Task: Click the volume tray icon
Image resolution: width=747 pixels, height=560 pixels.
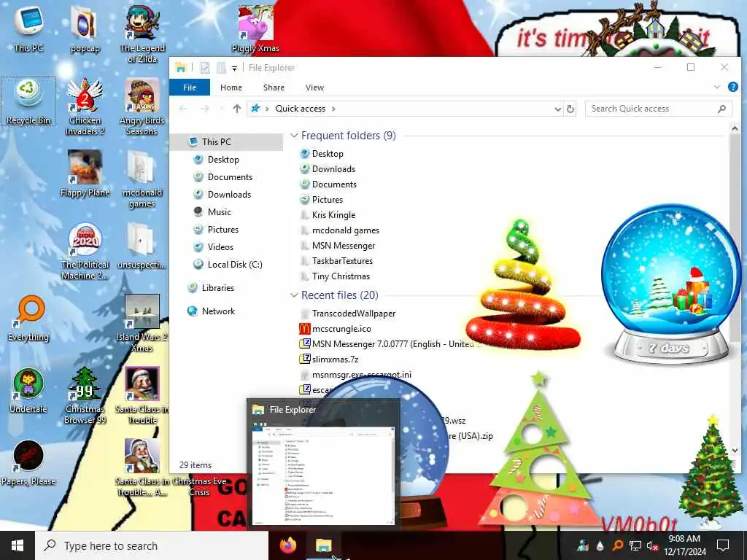Action: (x=653, y=545)
